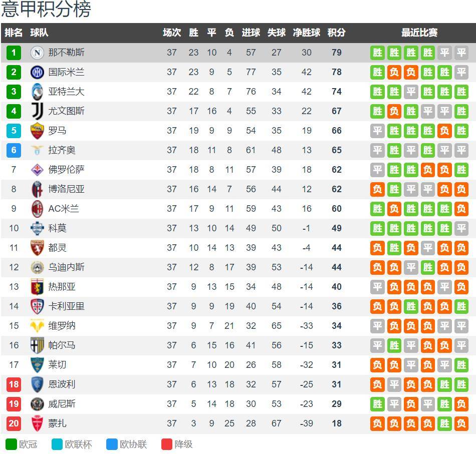The width and height of the screenshot is (476, 454).
Task: Click the Verona yellow crest icon
Action: tap(38, 326)
